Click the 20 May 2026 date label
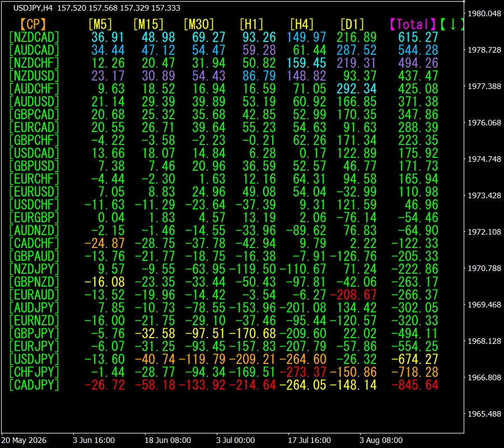 point(24,440)
